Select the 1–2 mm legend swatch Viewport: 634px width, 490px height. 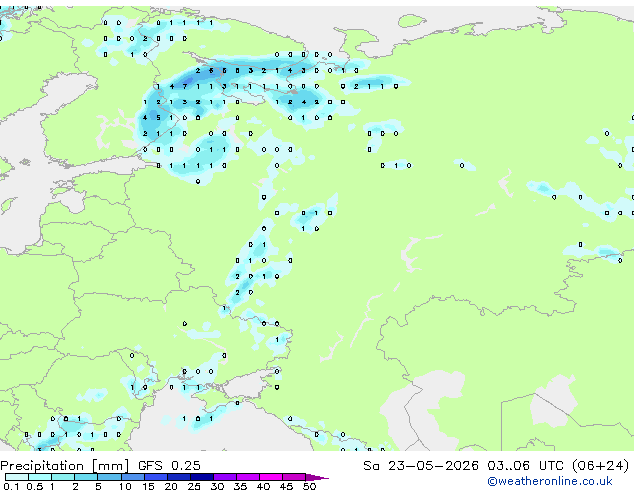coord(63,477)
